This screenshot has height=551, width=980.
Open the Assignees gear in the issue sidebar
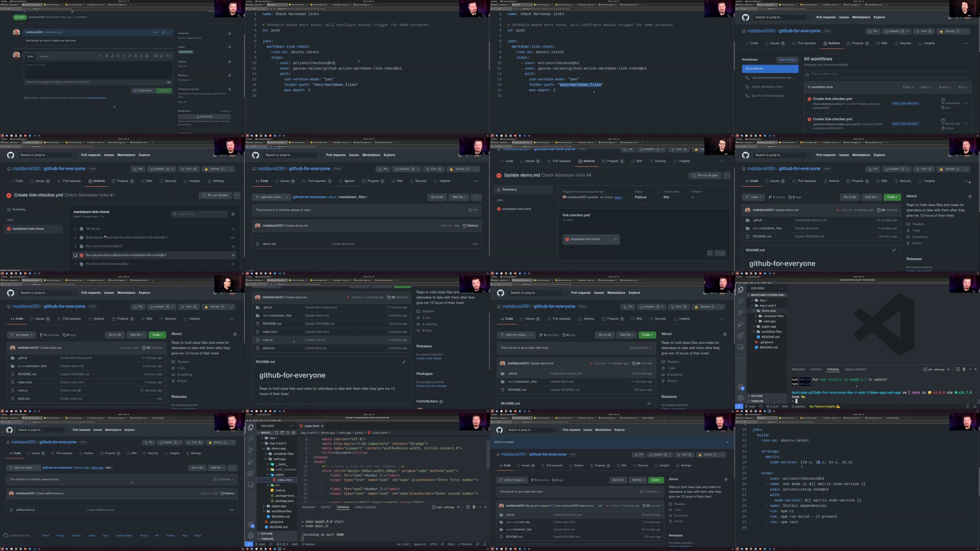(229, 33)
